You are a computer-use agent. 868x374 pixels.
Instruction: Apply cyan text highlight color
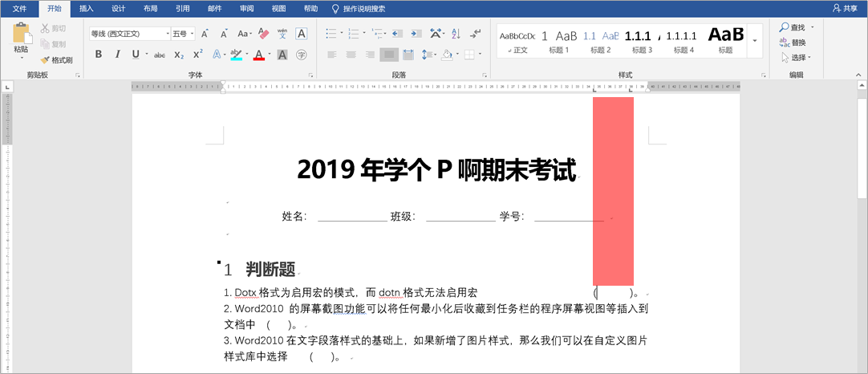(x=236, y=55)
